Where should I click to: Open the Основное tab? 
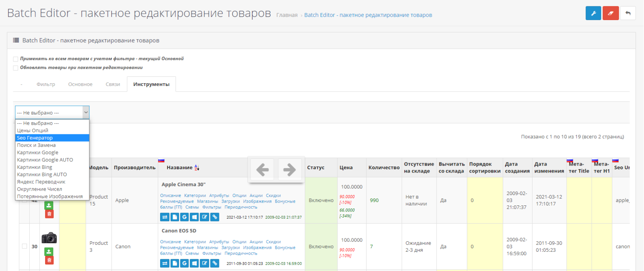coord(80,84)
